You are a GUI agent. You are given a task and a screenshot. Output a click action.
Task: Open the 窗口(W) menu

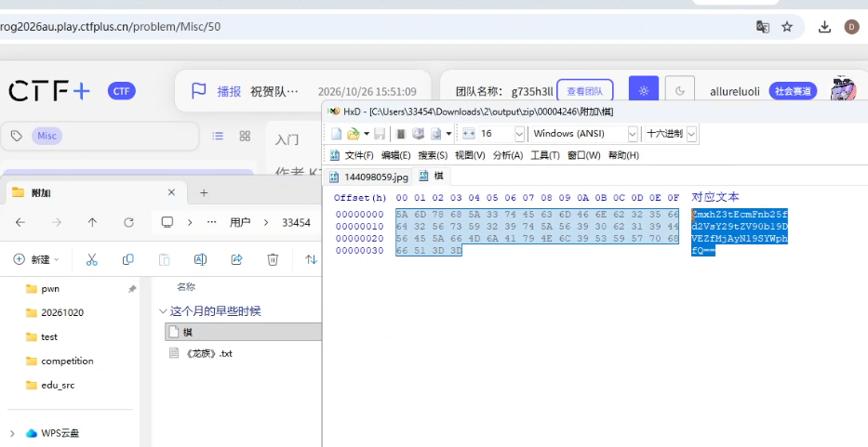pyautogui.click(x=583, y=155)
